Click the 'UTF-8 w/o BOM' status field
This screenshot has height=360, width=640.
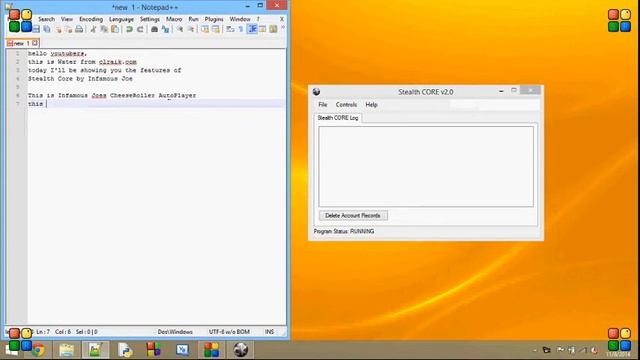(x=229, y=332)
